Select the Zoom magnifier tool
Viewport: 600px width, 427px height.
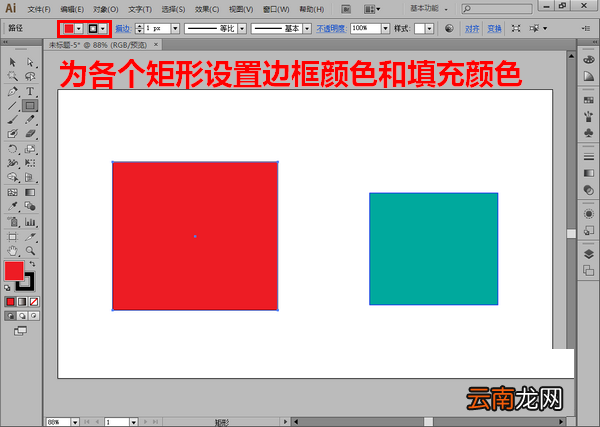coord(30,251)
